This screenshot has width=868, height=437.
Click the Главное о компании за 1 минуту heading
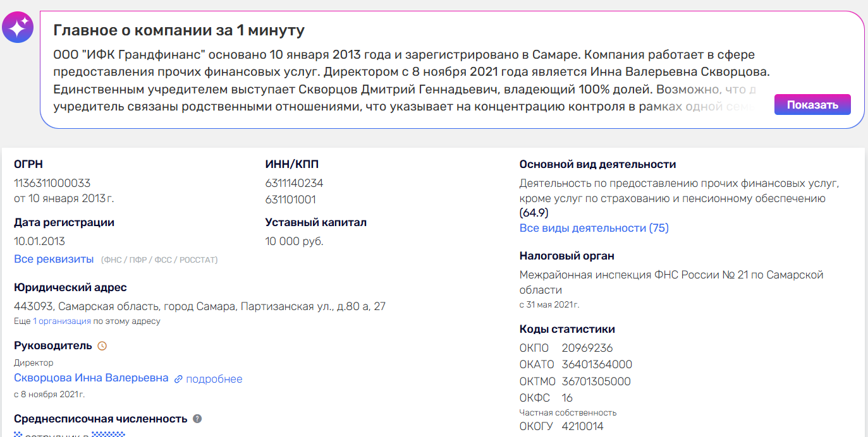coord(179,30)
